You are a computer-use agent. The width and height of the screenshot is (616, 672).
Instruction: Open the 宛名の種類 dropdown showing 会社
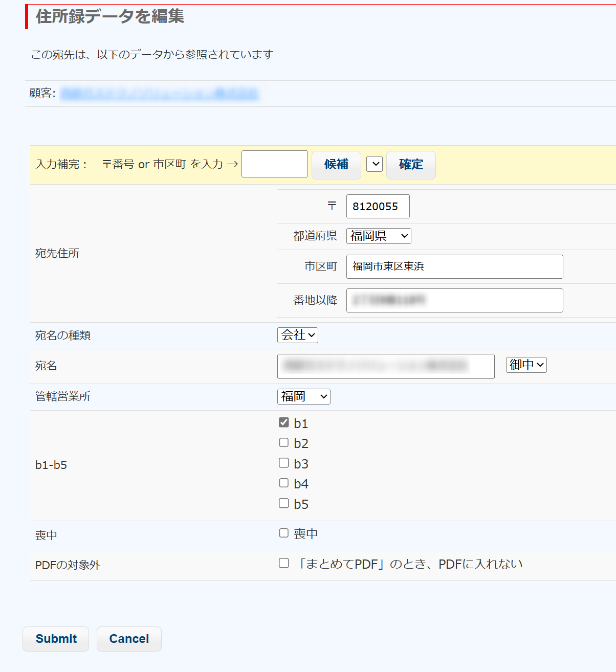(298, 335)
